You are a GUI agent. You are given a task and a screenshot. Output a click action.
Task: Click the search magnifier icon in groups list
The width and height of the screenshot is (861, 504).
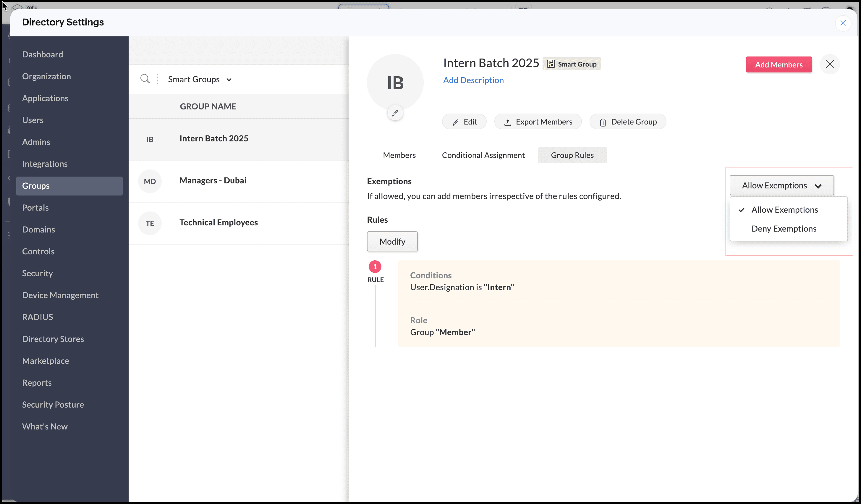(145, 79)
